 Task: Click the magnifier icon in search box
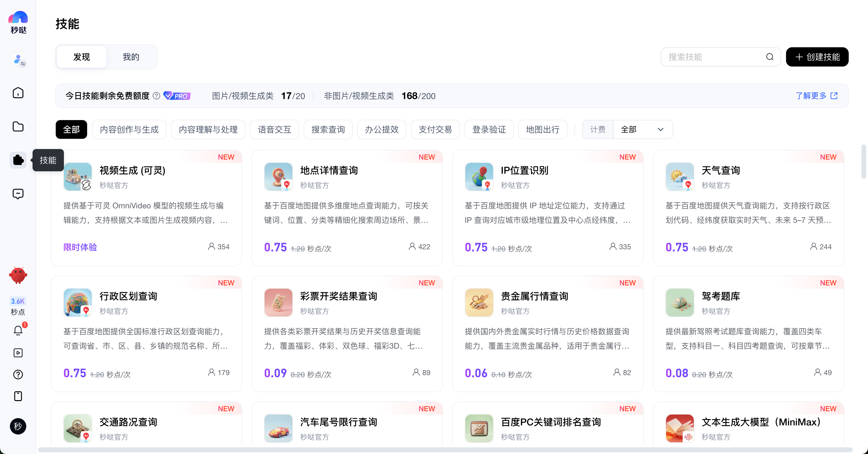(x=770, y=57)
